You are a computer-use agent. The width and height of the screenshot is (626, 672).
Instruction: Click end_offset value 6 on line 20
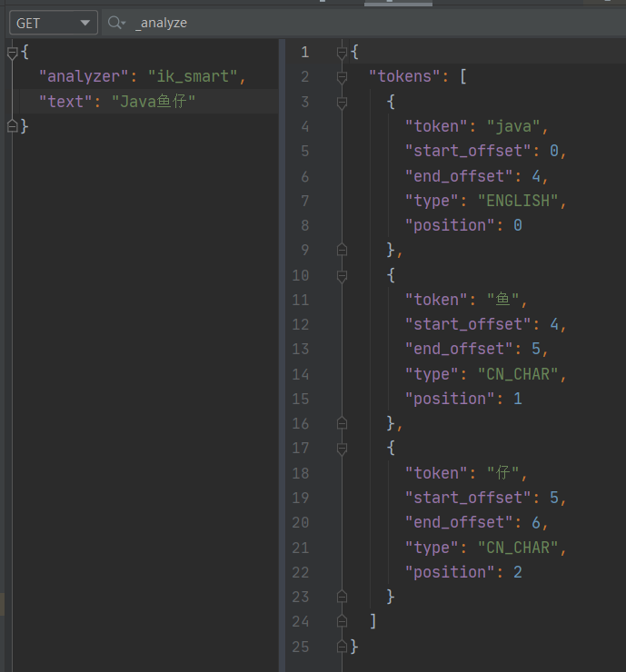tap(536, 522)
